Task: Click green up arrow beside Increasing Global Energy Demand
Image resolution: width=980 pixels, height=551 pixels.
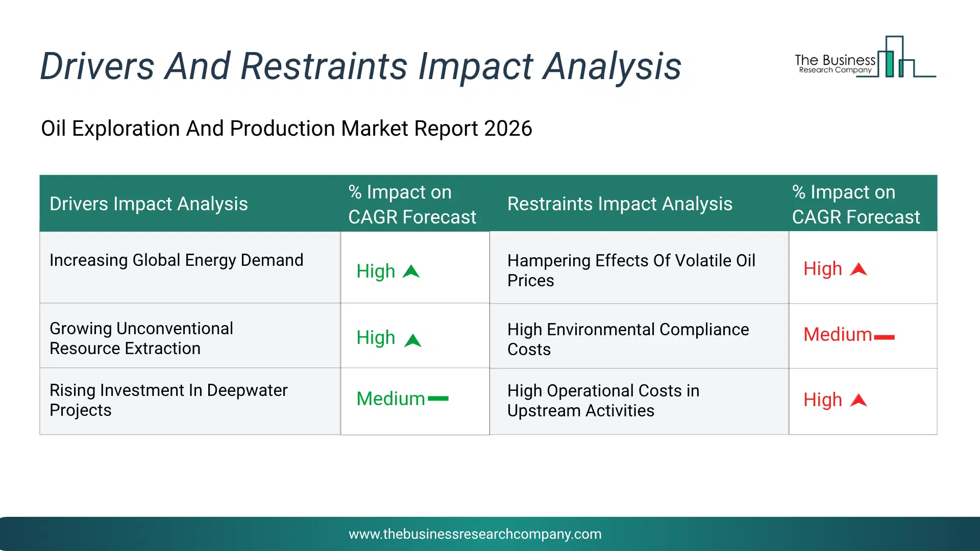Action: click(x=411, y=271)
